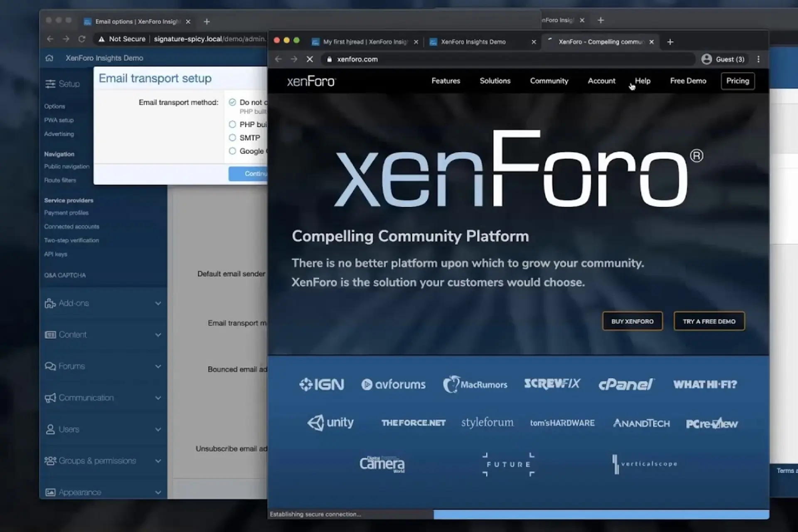Click the signature-spicy.local address bar
Viewport: 798px width, 532px height.
click(x=181, y=39)
